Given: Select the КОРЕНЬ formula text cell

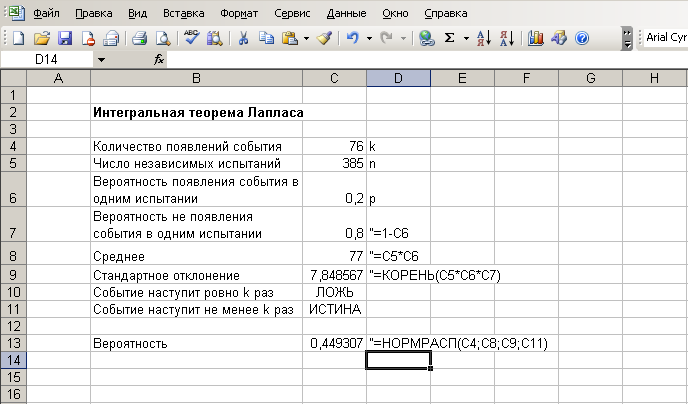Looking at the screenshot, I should click(x=398, y=275).
